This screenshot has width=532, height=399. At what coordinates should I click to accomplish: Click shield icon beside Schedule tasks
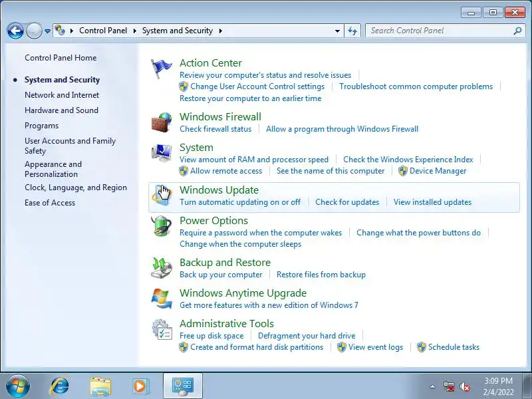click(x=422, y=347)
